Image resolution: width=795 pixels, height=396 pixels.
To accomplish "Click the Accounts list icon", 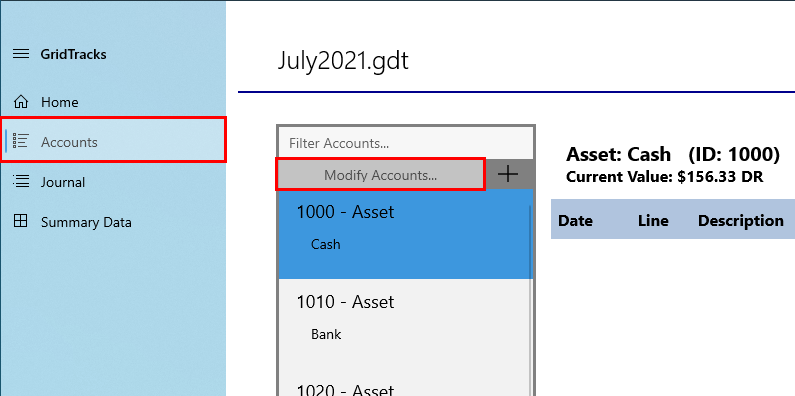I will coord(21,141).
